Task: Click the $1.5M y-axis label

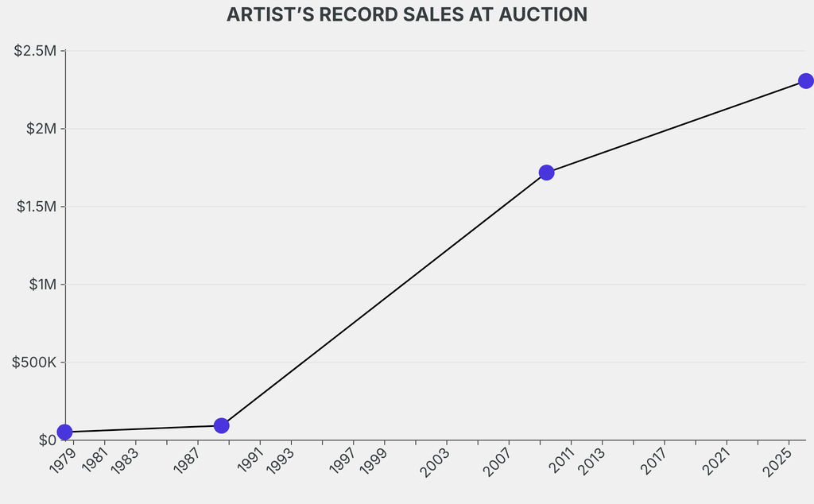Action: point(36,207)
